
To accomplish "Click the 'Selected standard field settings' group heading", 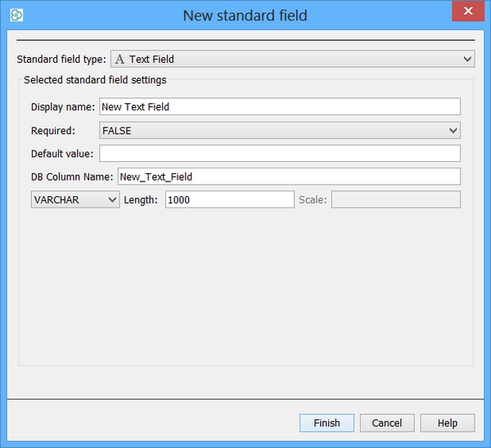I will [x=95, y=80].
